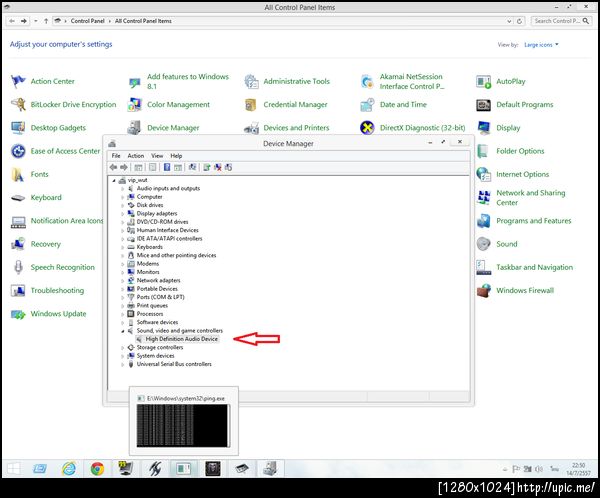The width and height of the screenshot is (600, 498).
Task: Open BitLocker Drive Encryption icon
Action: (18, 104)
